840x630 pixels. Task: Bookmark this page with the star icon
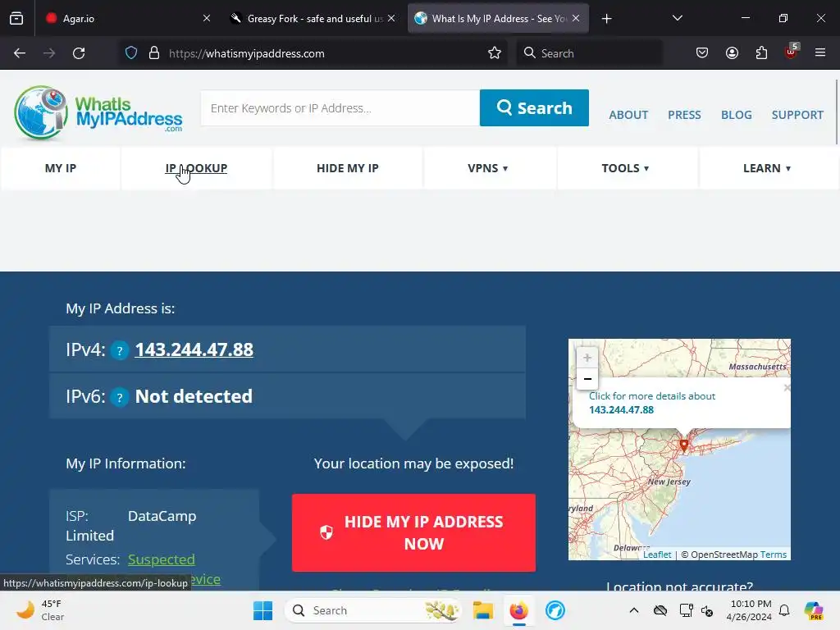pos(495,53)
